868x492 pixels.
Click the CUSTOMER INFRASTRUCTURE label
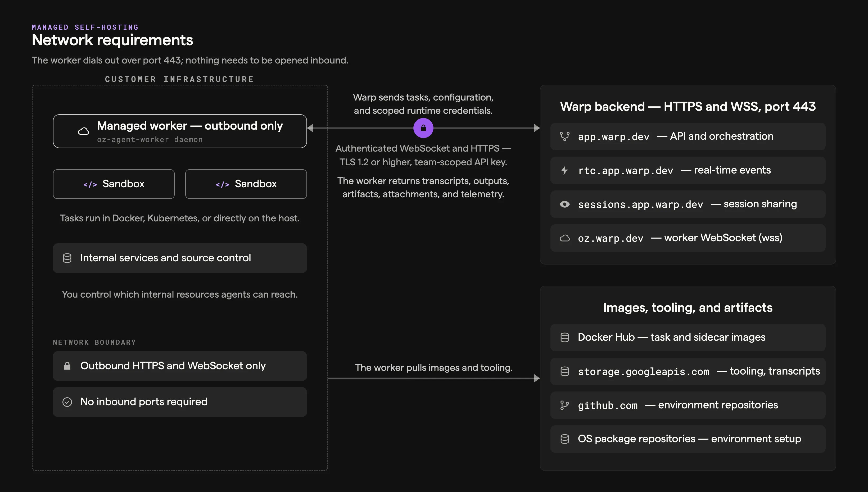pyautogui.click(x=179, y=79)
